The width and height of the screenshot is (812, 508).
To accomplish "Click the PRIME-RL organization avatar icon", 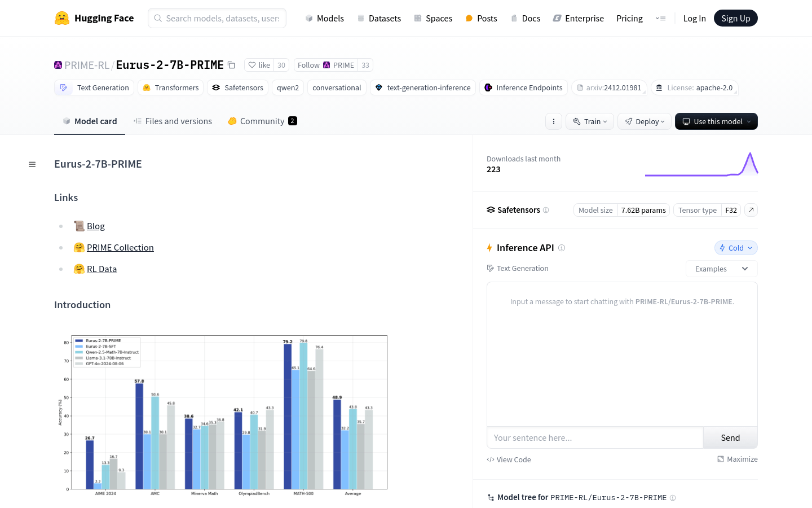I will (x=58, y=65).
